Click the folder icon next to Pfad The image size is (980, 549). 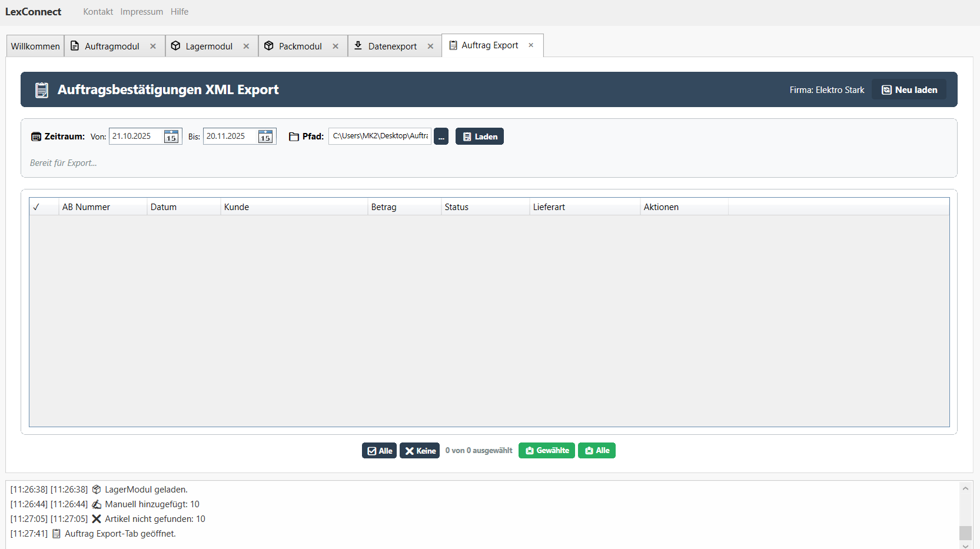tap(294, 136)
